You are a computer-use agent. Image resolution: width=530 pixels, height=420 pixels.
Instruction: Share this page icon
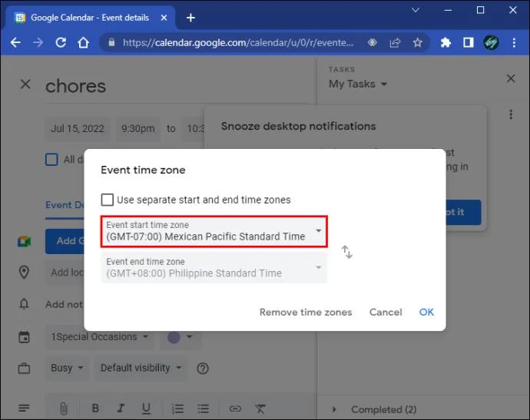(395, 42)
